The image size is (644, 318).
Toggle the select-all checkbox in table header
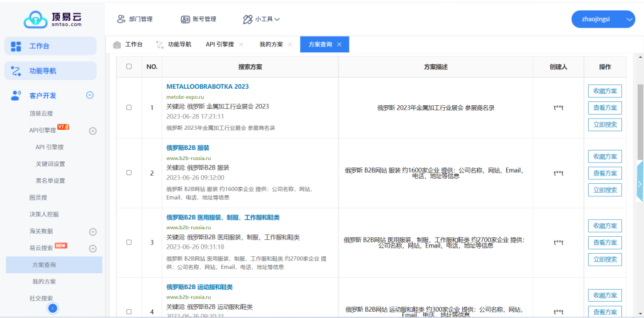pyautogui.click(x=129, y=67)
